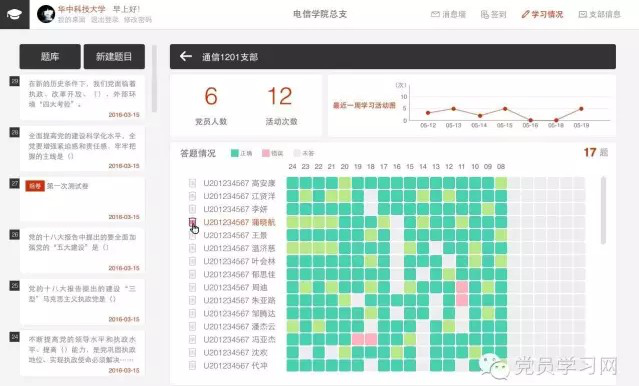Click column header 08 in answer grid
The image size is (639, 386).
(x=501, y=166)
